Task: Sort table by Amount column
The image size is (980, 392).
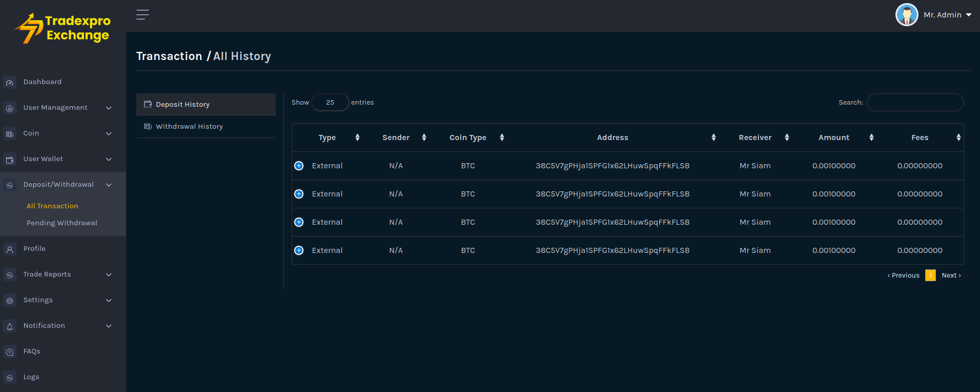Action: 834,138
